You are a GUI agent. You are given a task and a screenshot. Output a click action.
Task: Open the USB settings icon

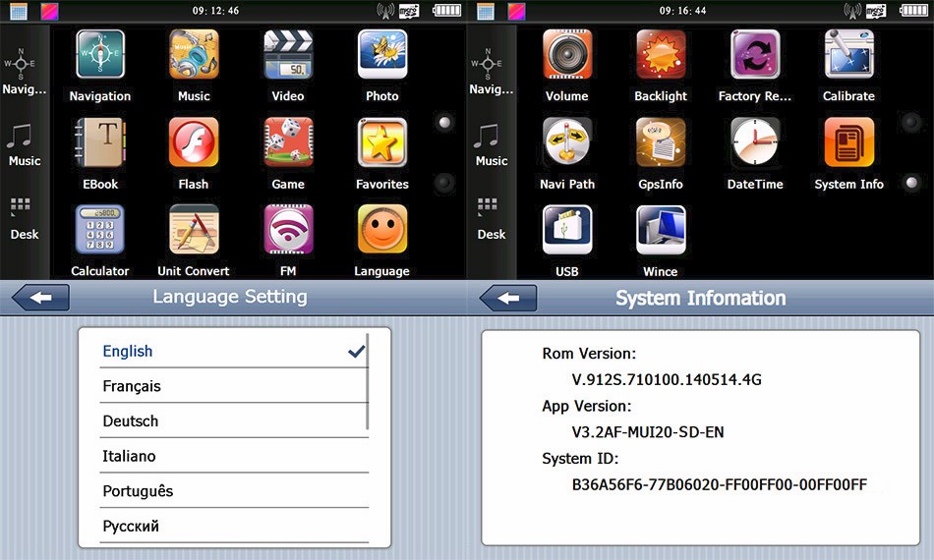pos(567,230)
